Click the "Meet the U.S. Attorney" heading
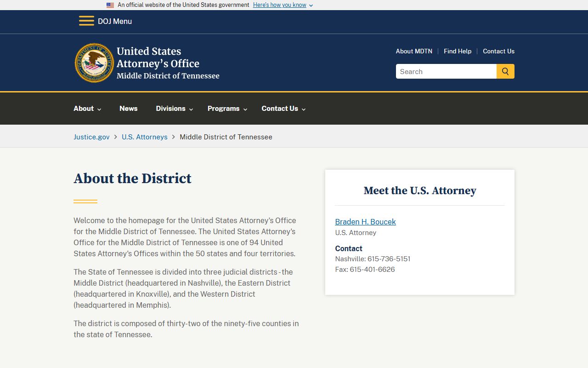Screen dimensions: 588x368 pyautogui.click(x=420, y=190)
